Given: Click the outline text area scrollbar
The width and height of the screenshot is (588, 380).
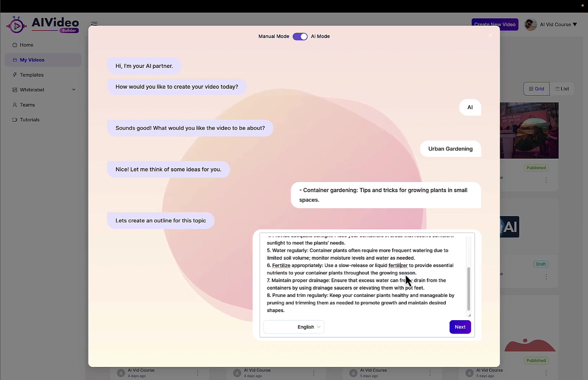Looking at the screenshot, I should click(x=469, y=289).
